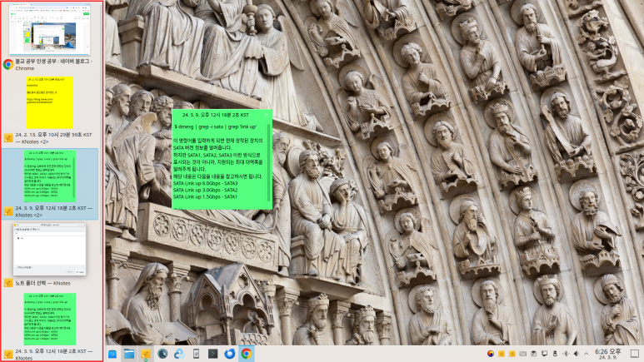Activate the KNotes taskbar icon
Viewport: 644px width, 362px height.
[x=146, y=354]
